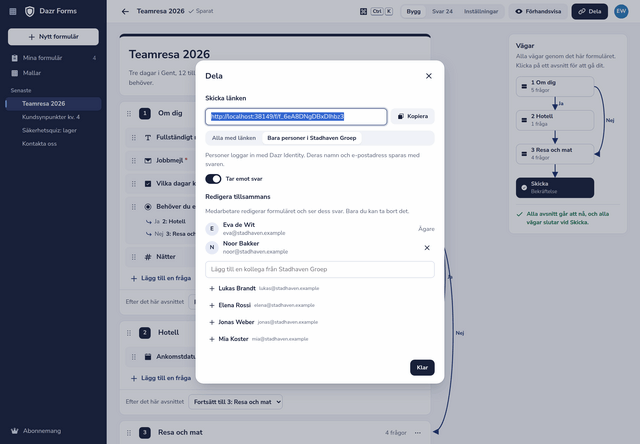Open the EW user avatar
This screenshot has height=444, width=640.
621,11
